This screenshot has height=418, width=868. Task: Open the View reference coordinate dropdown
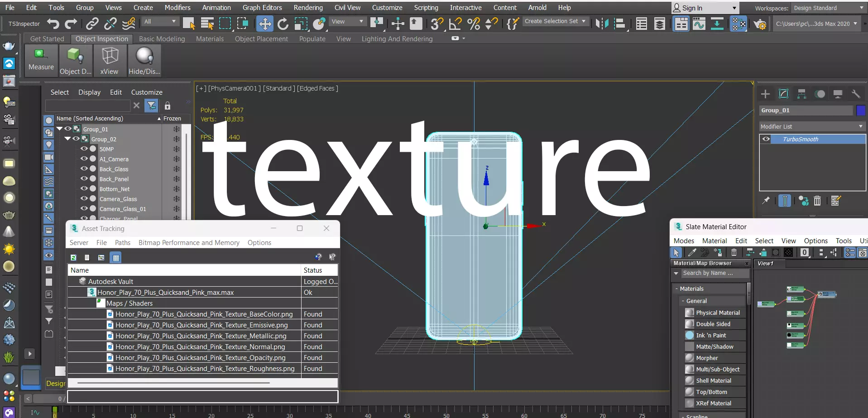coord(347,22)
